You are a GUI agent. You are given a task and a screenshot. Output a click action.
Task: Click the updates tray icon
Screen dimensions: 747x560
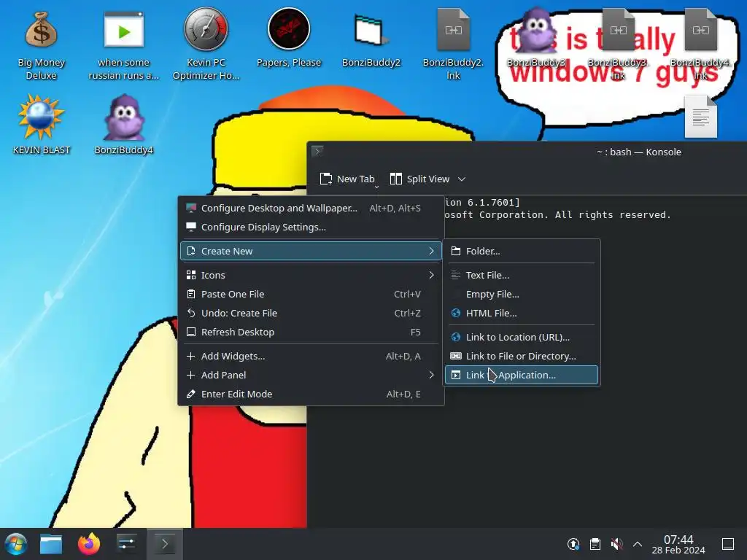[x=573, y=544]
